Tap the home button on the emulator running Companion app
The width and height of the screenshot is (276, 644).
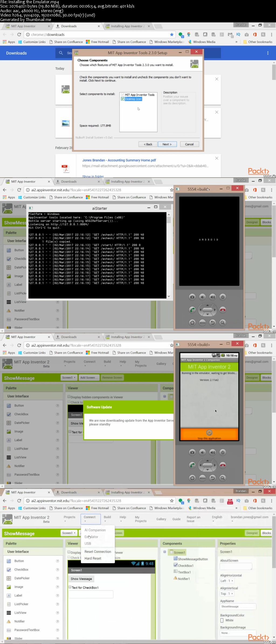(x=192, y=478)
